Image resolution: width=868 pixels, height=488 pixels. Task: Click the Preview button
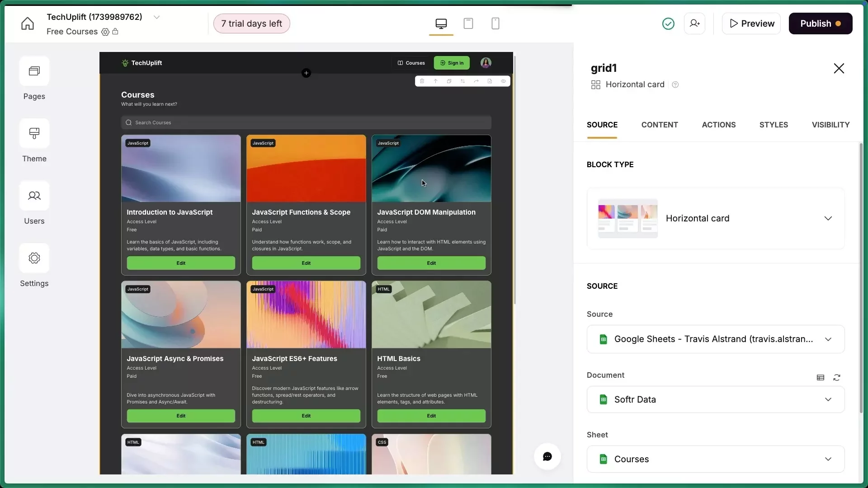751,23
